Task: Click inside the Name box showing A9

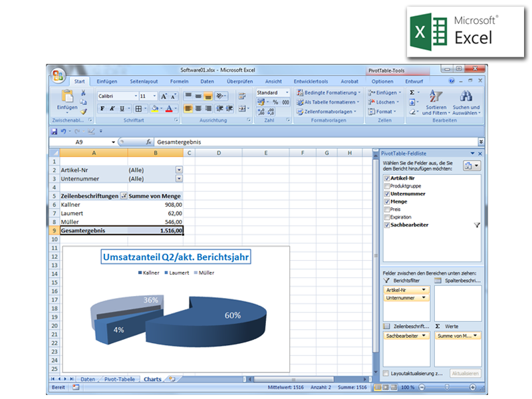Action: pyautogui.click(x=80, y=141)
